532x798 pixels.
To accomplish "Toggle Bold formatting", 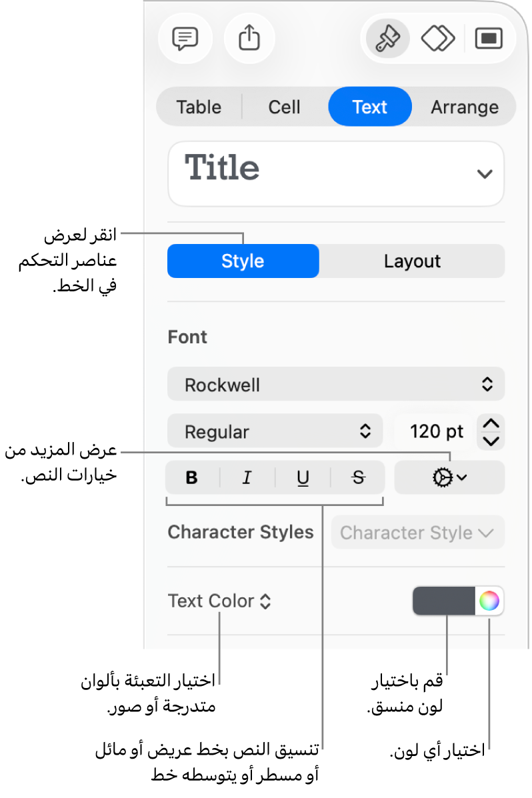I will point(192,477).
